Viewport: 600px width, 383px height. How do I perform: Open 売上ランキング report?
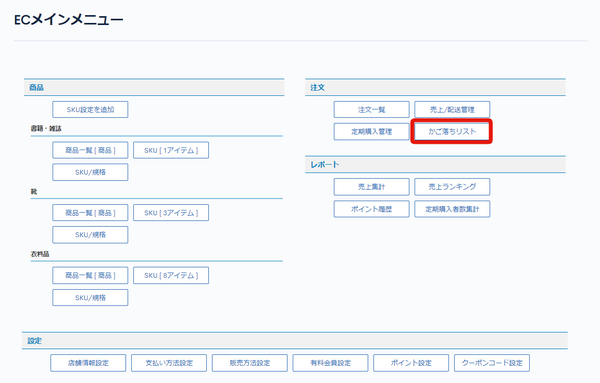452,187
